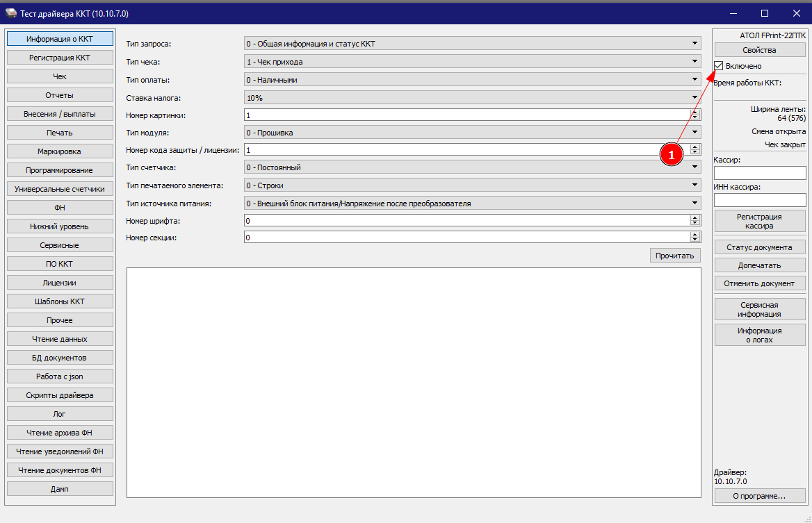Open the О программе... dialog

[x=760, y=496]
